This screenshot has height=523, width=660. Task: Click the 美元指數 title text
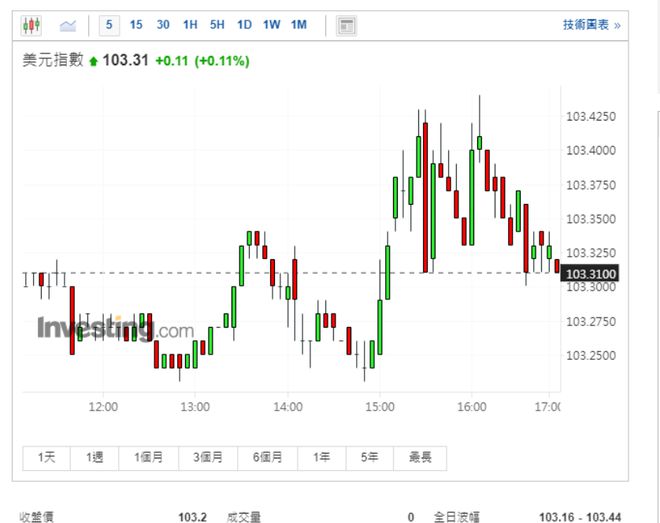coord(53,60)
